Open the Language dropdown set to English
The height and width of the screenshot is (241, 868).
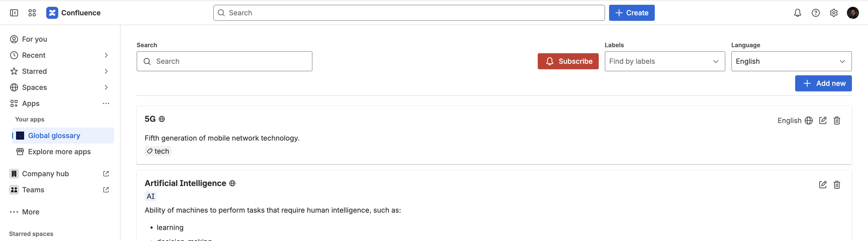(791, 61)
